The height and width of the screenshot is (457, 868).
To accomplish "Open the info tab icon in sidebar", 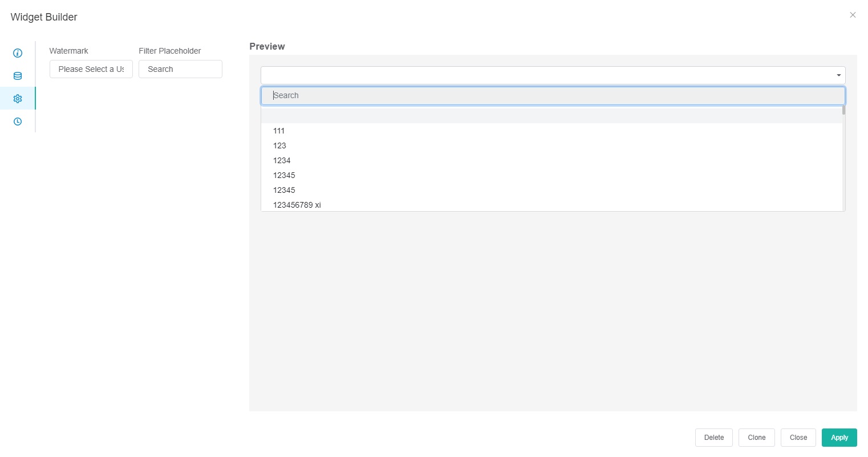I will (18, 53).
